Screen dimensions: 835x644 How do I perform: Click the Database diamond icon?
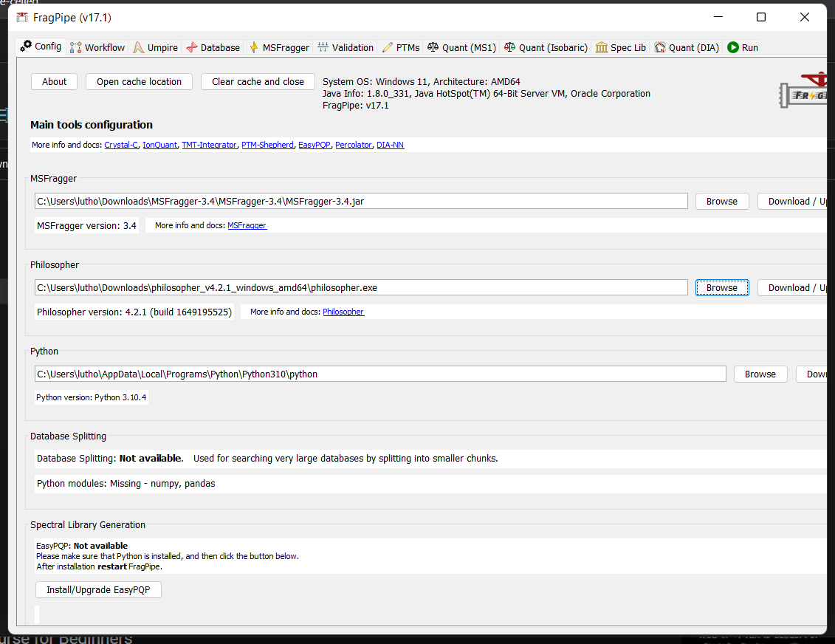pos(190,47)
